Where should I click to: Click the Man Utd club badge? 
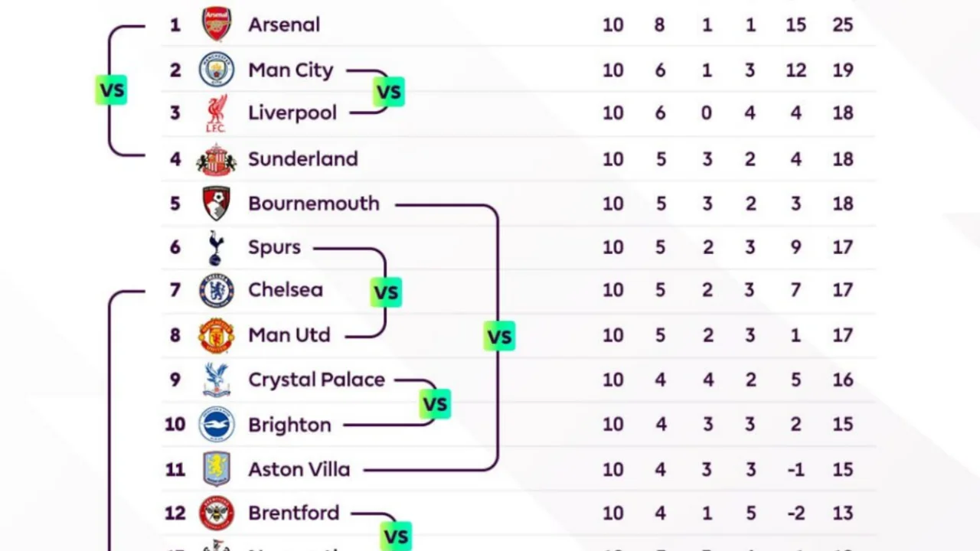click(x=217, y=335)
